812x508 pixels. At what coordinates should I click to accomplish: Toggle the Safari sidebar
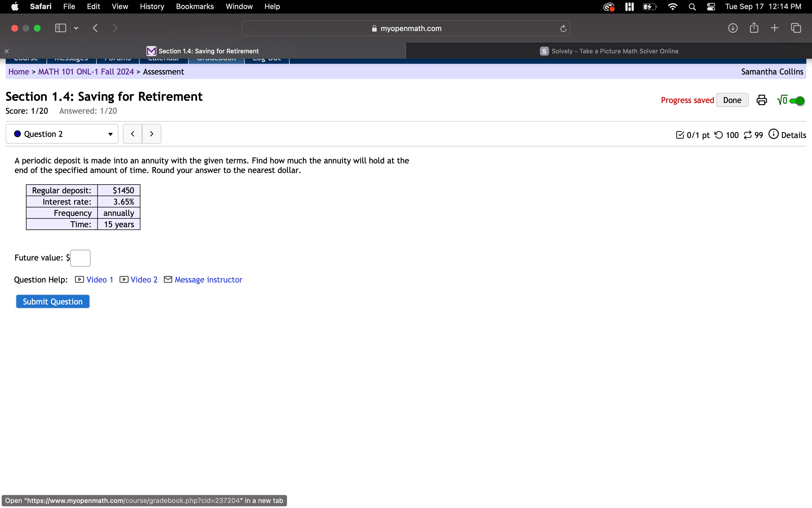60,28
